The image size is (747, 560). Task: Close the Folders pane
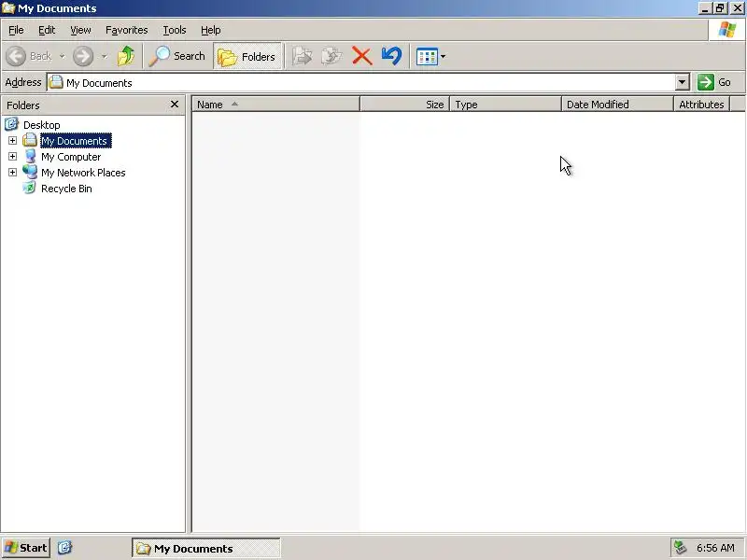pos(175,105)
